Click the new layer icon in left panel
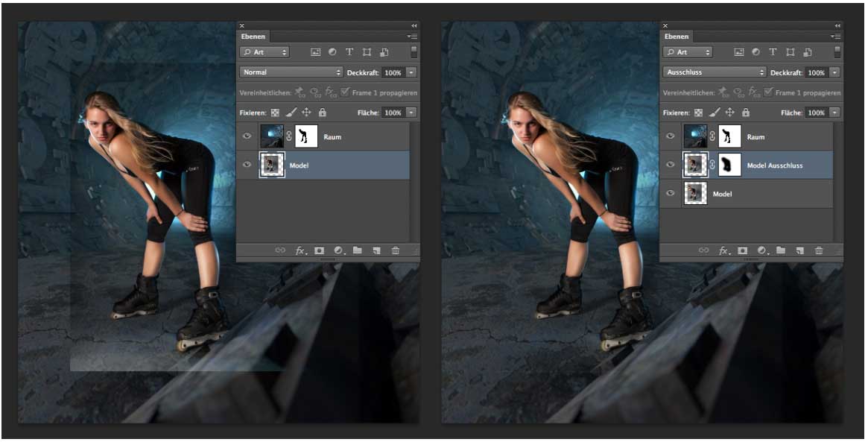This screenshot has height=442, width=868. pyautogui.click(x=377, y=250)
